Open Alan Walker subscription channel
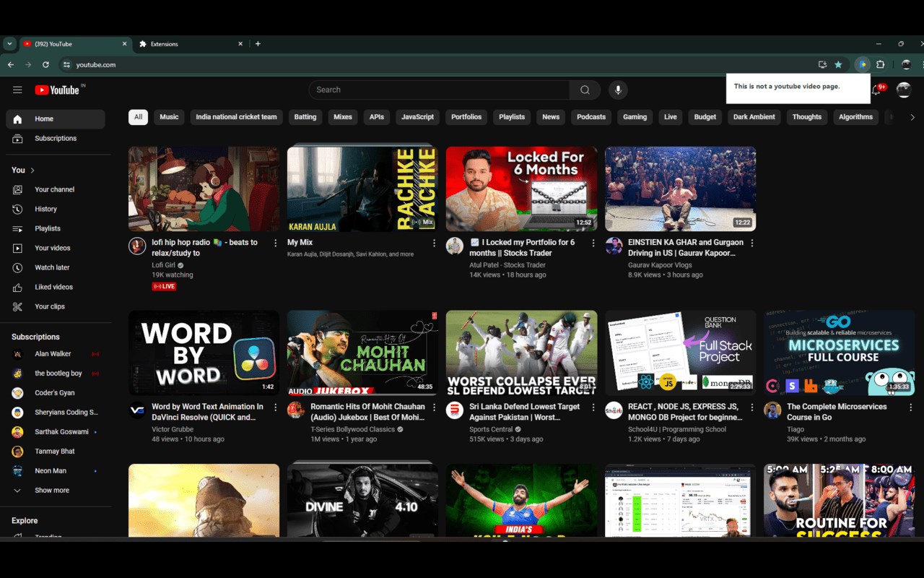This screenshot has width=924, height=578. (56, 354)
